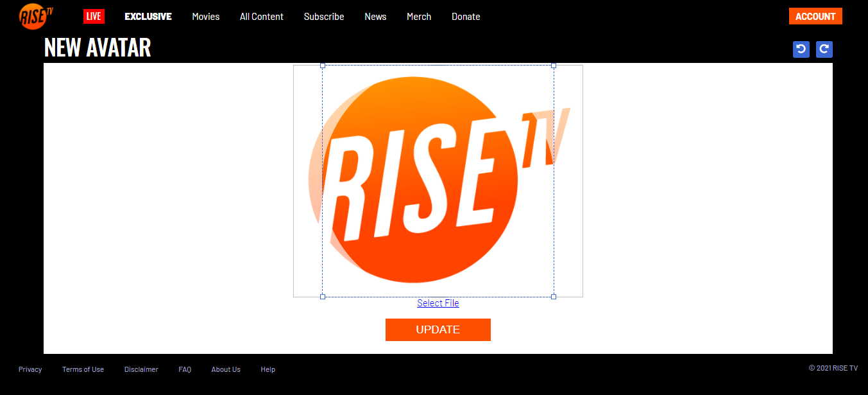Open All Content page
868x395 pixels.
click(262, 17)
